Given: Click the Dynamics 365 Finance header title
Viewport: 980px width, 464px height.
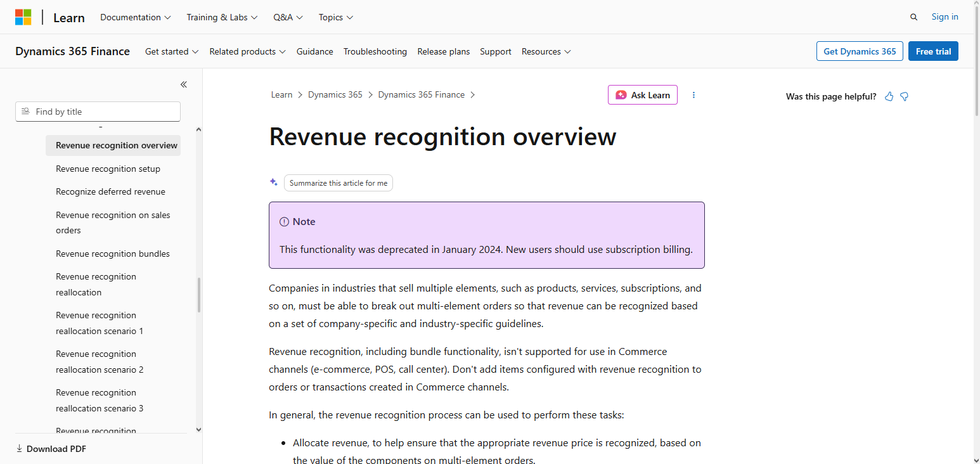Looking at the screenshot, I should coord(72,51).
